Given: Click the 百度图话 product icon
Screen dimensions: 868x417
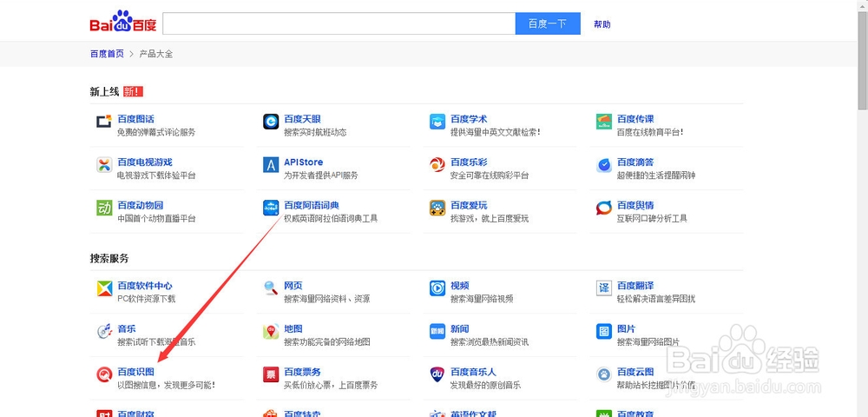Looking at the screenshot, I should coord(104,122).
